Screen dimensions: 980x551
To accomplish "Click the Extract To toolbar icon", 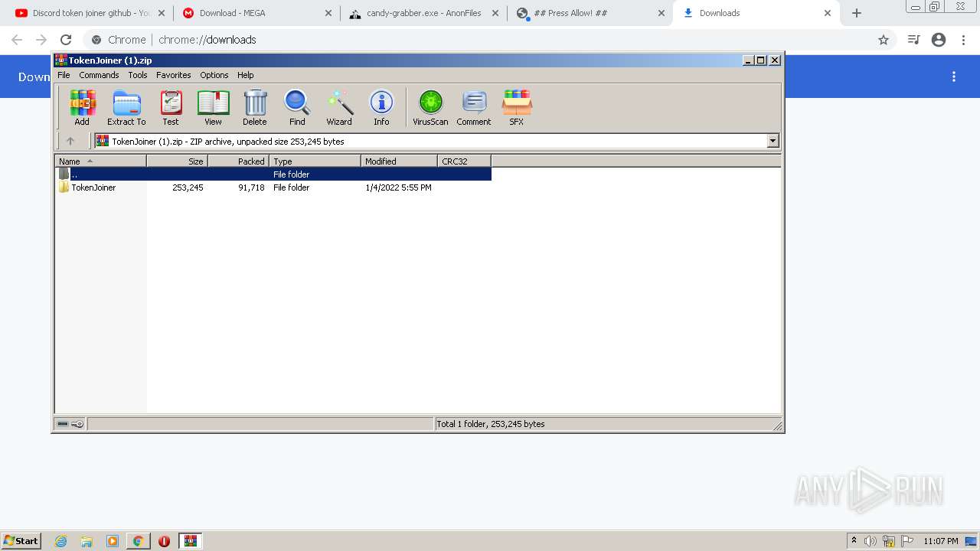I will pos(126,107).
